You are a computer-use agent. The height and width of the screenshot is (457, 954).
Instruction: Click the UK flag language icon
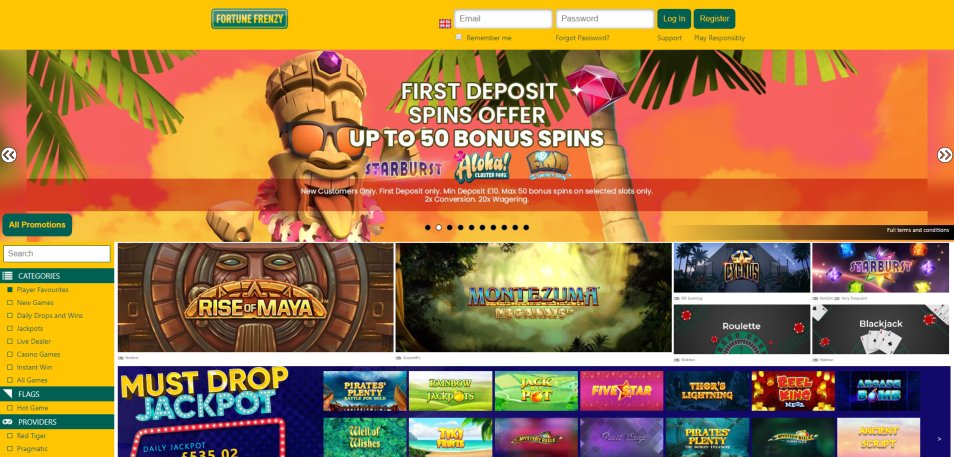point(445,24)
